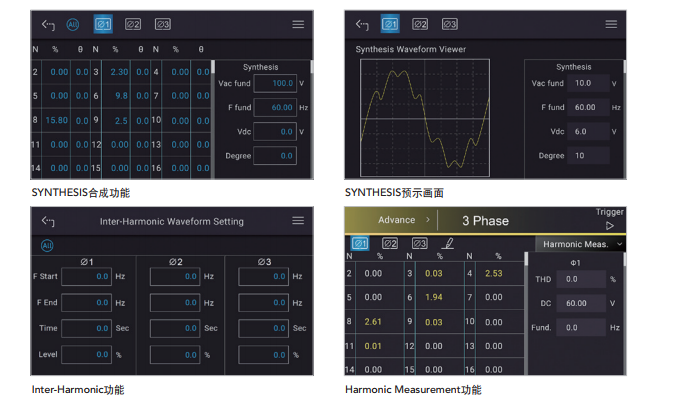The width and height of the screenshot is (681, 400).
Task: Click measured harmonic 11 value 0.01
Action: [373, 346]
